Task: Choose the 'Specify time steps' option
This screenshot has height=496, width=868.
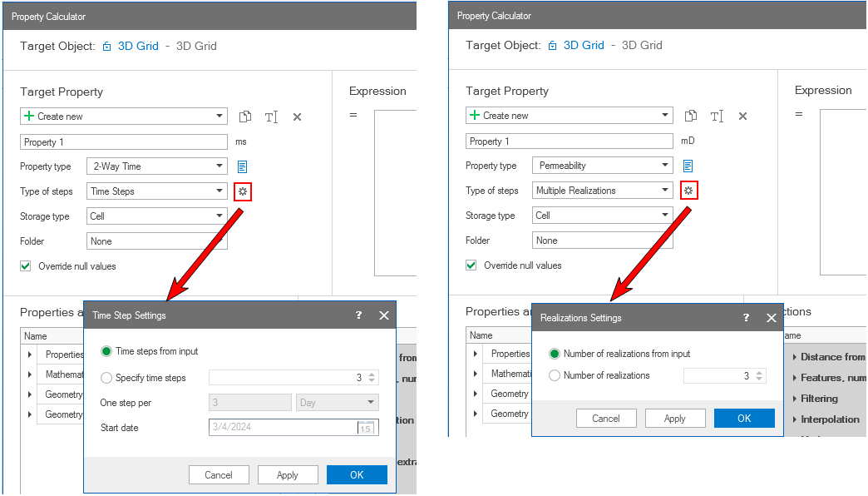Action: [106, 378]
